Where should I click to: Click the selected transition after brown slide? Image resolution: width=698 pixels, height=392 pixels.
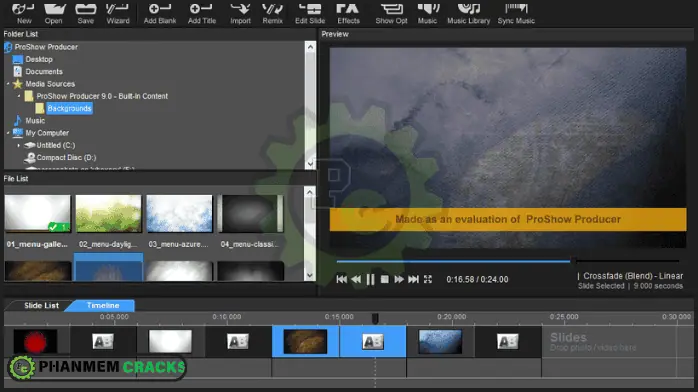point(373,342)
